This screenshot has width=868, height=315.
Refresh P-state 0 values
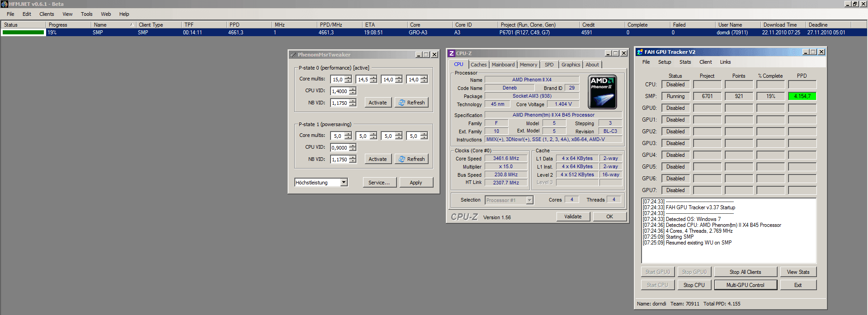(x=411, y=103)
